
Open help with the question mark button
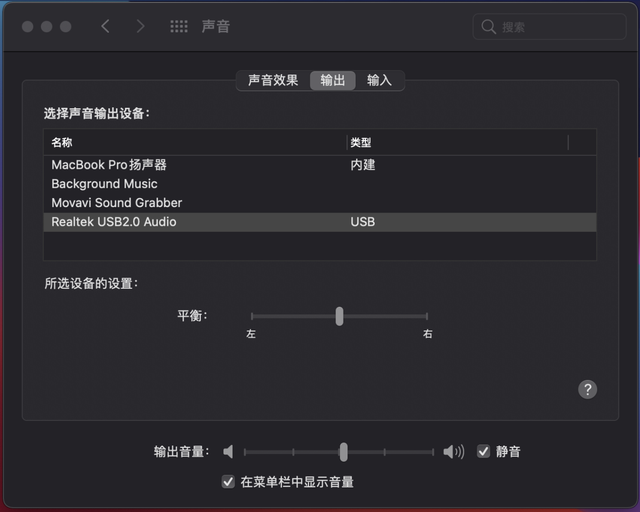[x=587, y=390]
